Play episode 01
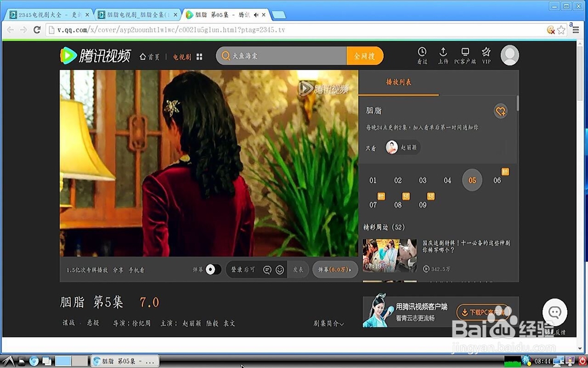588x368 pixels. click(x=373, y=181)
